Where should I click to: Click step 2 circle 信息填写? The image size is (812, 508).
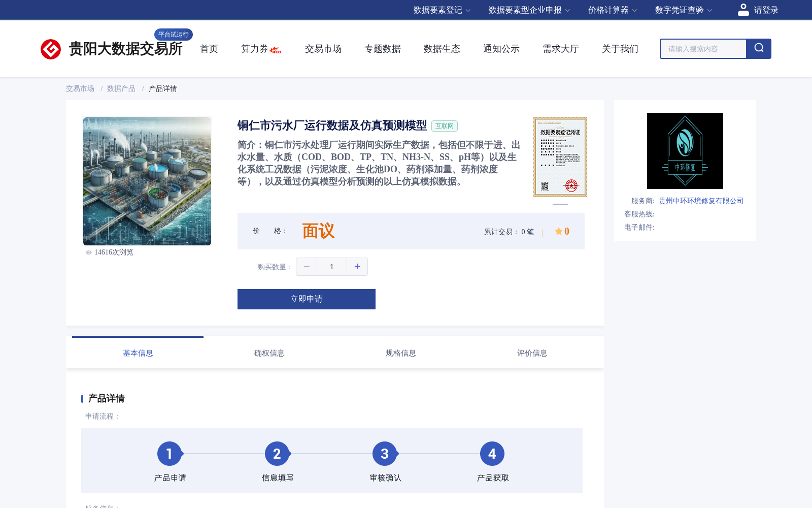[x=277, y=454]
